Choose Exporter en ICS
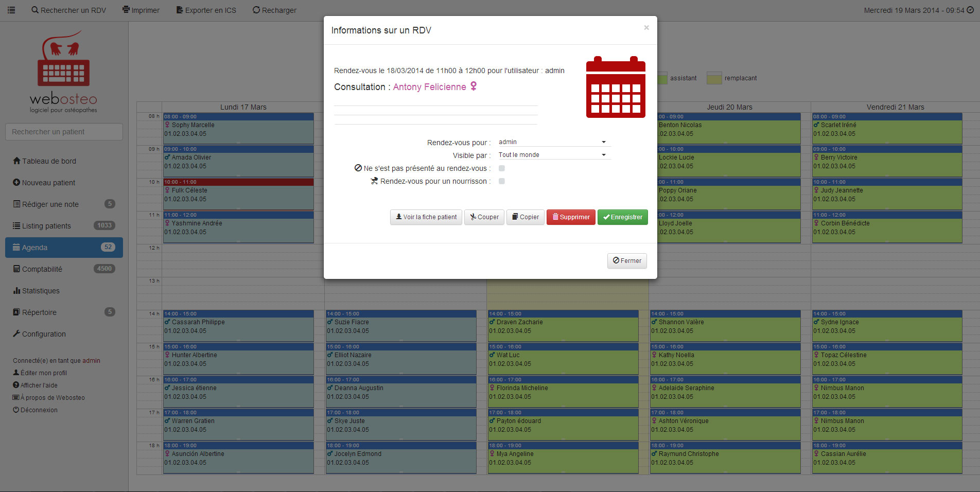980x492 pixels. coord(206,10)
